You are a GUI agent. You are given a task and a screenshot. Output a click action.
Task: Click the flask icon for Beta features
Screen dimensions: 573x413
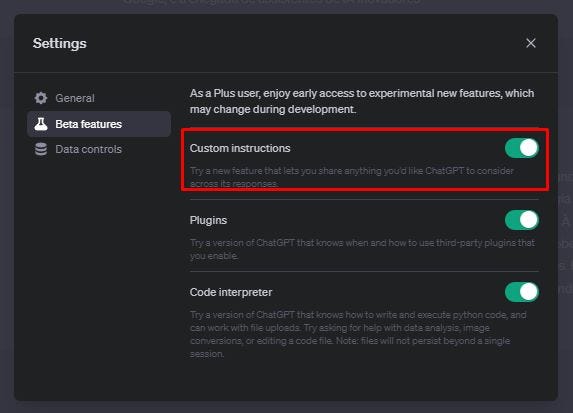click(41, 124)
